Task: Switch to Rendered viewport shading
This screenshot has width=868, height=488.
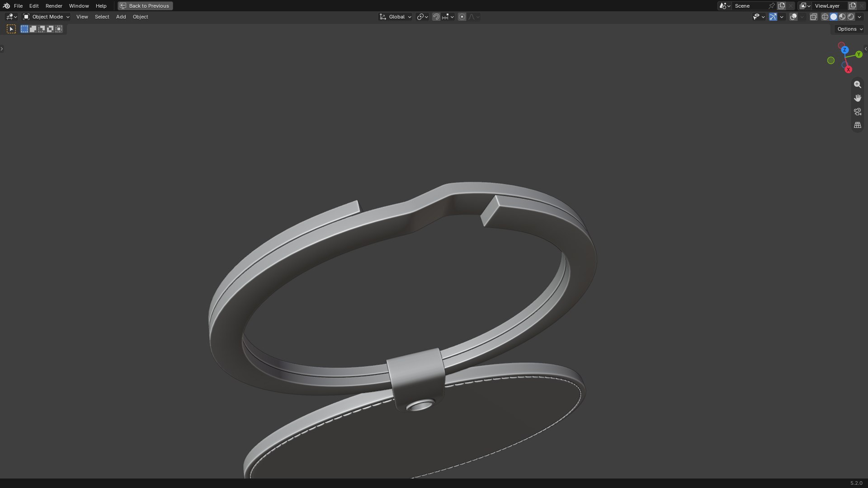Action: (x=851, y=17)
